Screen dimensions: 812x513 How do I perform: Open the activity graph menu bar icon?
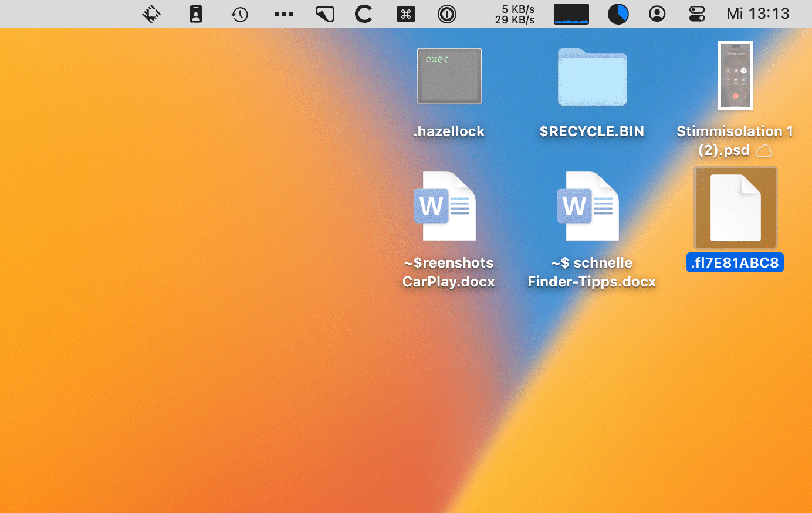point(571,14)
